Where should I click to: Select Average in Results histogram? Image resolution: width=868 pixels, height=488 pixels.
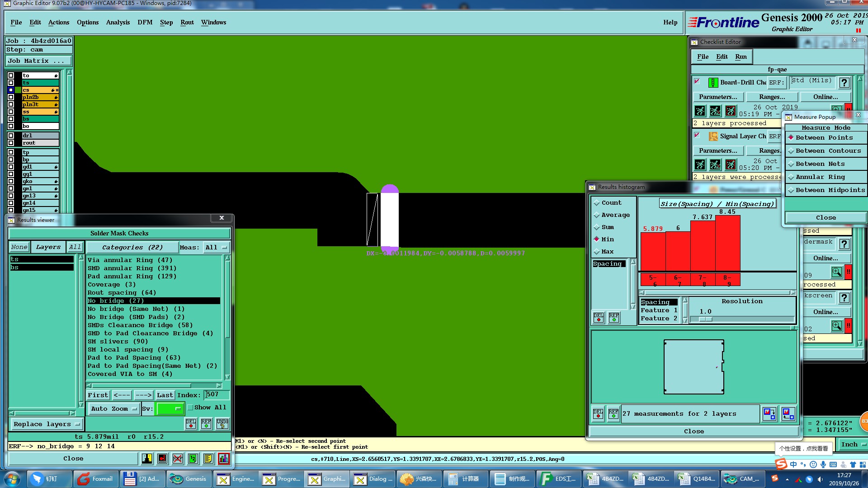point(612,215)
